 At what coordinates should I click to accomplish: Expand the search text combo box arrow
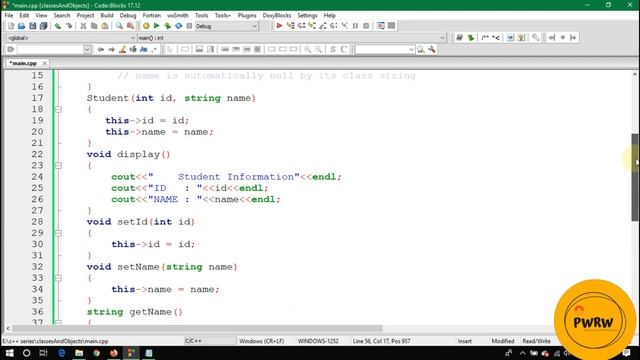click(x=87, y=49)
